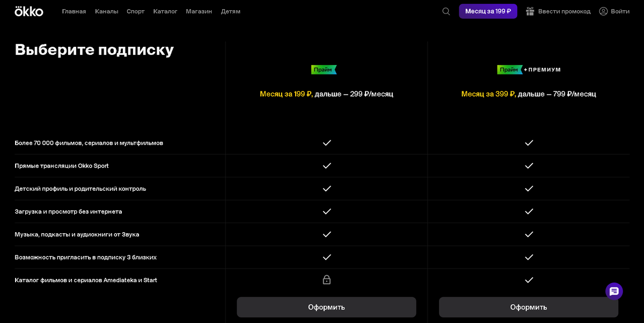Open the Магазин section
Screen dimensions: 644x323
[199, 11]
